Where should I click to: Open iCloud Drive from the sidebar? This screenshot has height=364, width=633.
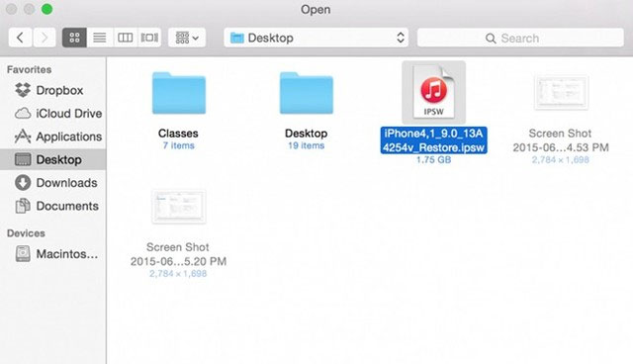pyautogui.click(x=52, y=114)
